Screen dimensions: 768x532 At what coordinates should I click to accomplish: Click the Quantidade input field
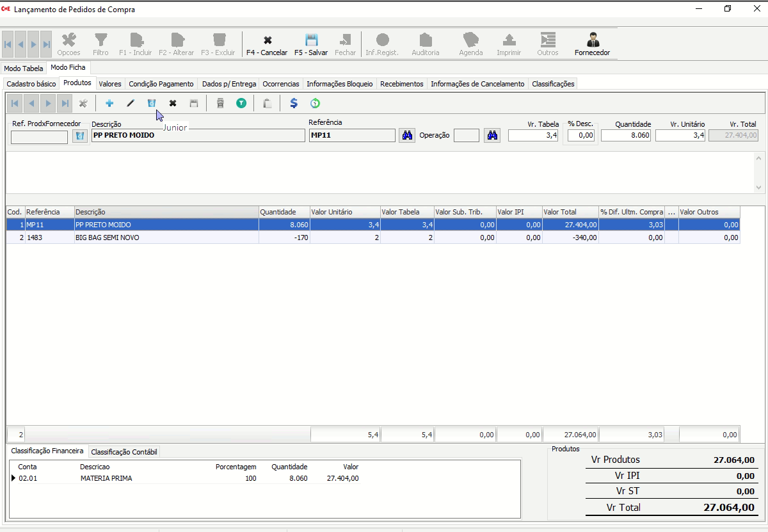point(626,135)
